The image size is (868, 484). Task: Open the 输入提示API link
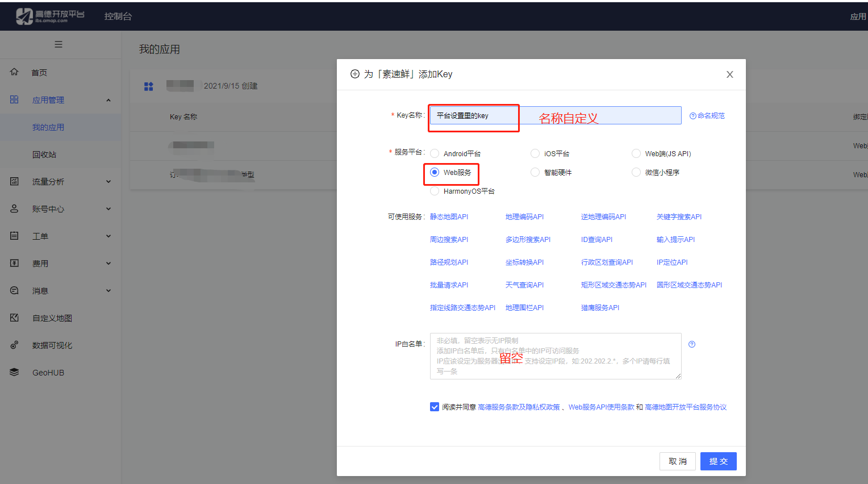675,239
